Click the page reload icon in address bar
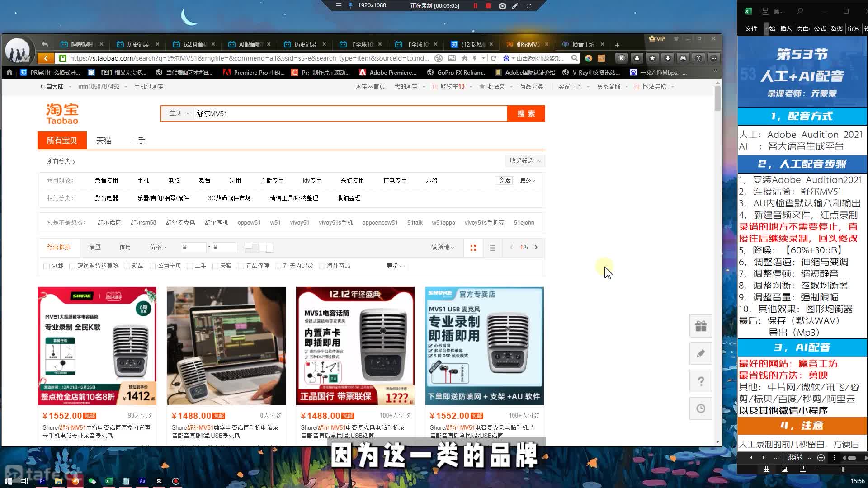The image size is (868, 488). [x=494, y=58]
